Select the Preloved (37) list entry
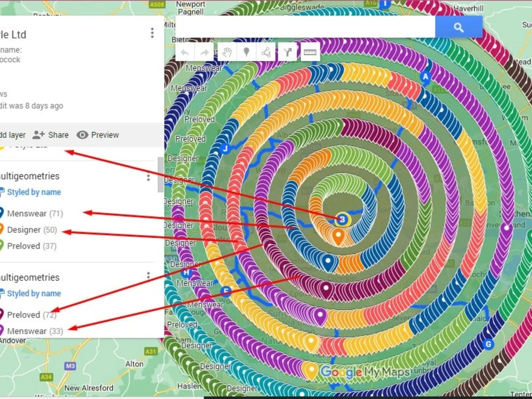This screenshot has height=399, width=532. [29, 246]
